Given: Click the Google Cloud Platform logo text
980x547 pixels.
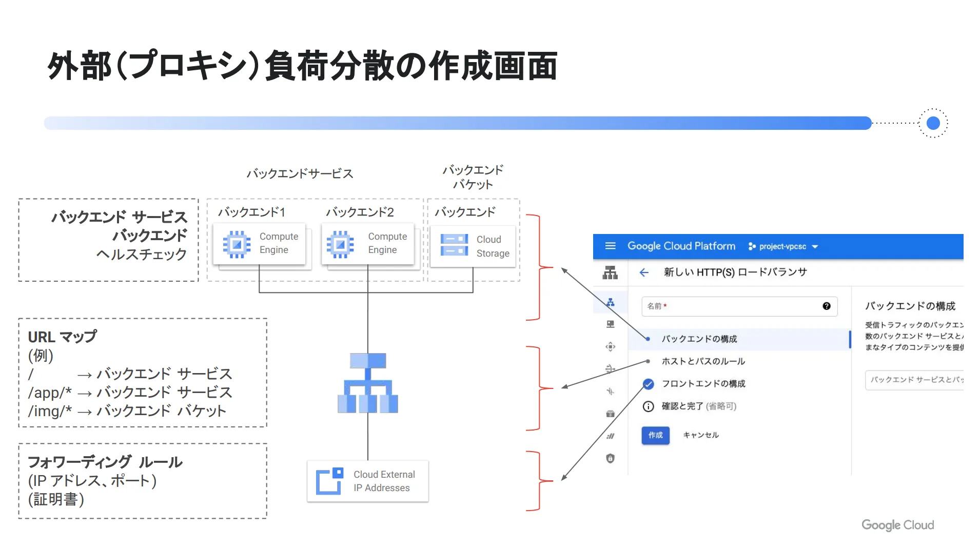Looking at the screenshot, I should (681, 246).
